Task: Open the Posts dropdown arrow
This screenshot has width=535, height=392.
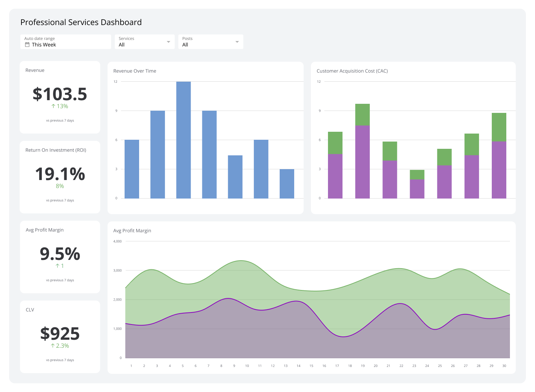Action: (x=237, y=41)
